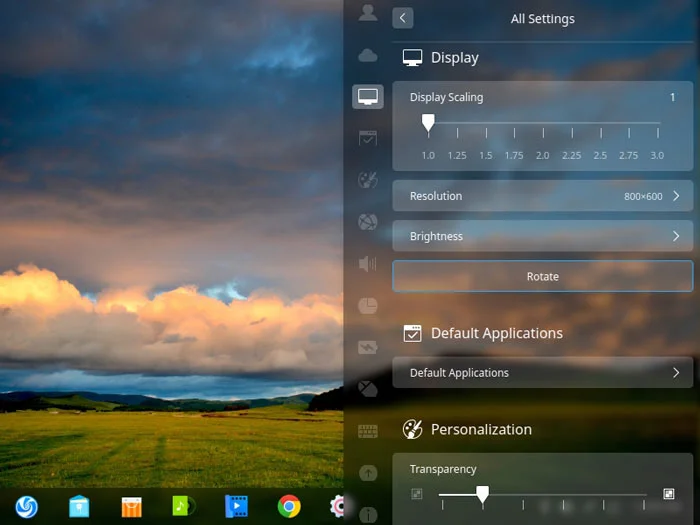This screenshot has height=525, width=700.
Task: Go back using All Settings arrow
Action: pyautogui.click(x=403, y=18)
